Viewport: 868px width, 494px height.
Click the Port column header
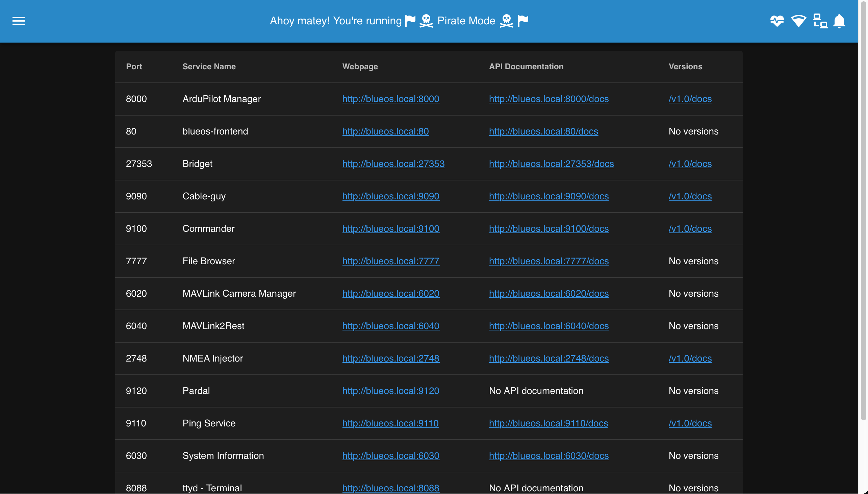(x=134, y=67)
